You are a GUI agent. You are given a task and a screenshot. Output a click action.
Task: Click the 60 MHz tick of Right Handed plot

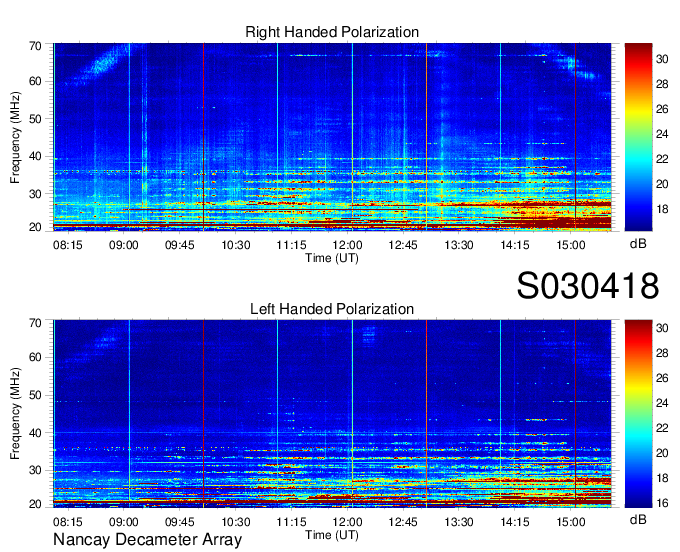pos(35,81)
